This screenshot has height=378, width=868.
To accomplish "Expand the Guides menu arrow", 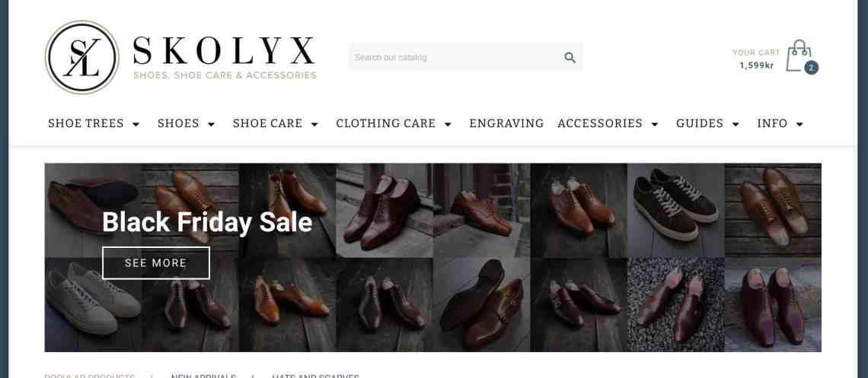I will coord(736,124).
